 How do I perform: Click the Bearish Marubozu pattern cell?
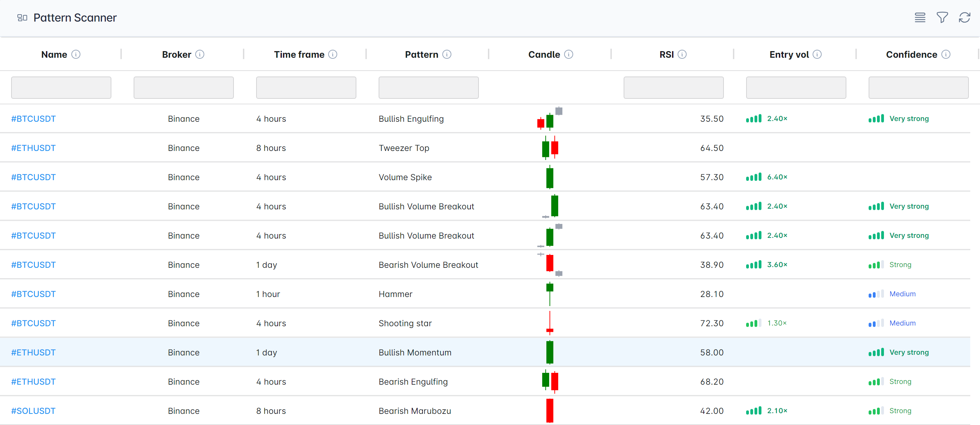click(x=415, y=410)
